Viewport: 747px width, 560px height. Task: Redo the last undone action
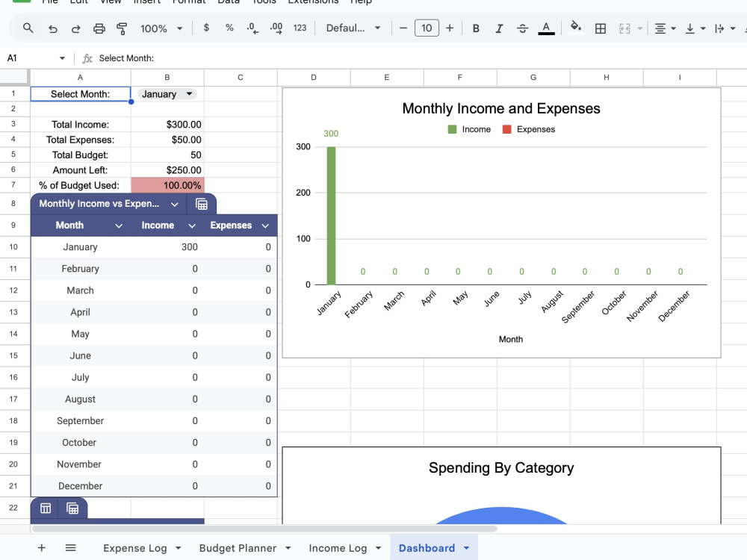pyautogui.click(x=75, y=28)
